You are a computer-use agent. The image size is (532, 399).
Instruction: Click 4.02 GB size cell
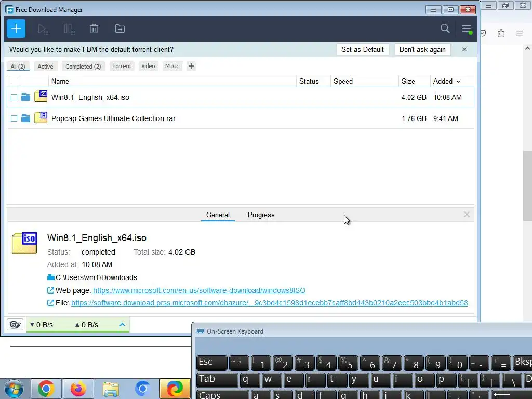pos(414,97)
